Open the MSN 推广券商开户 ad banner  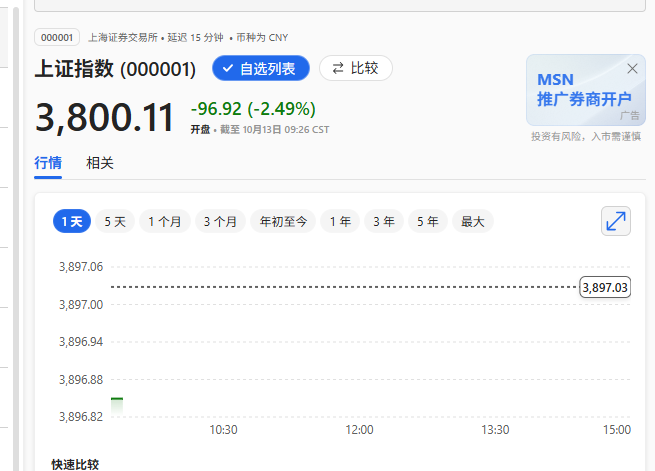(586, 90)
